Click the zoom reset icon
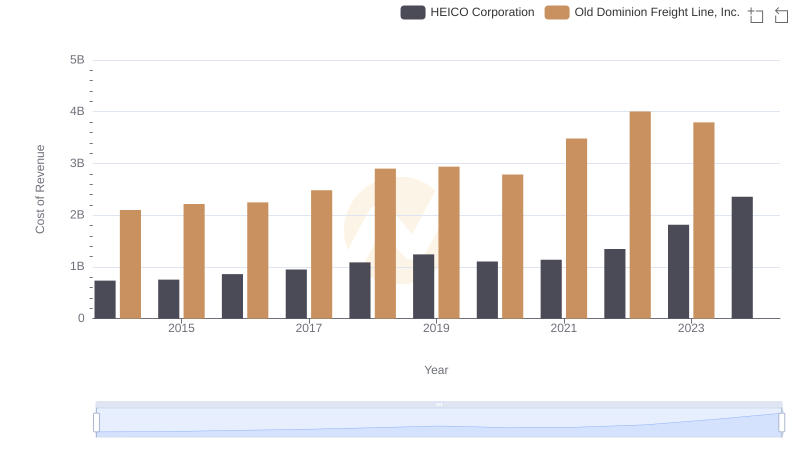 (781, 15)
